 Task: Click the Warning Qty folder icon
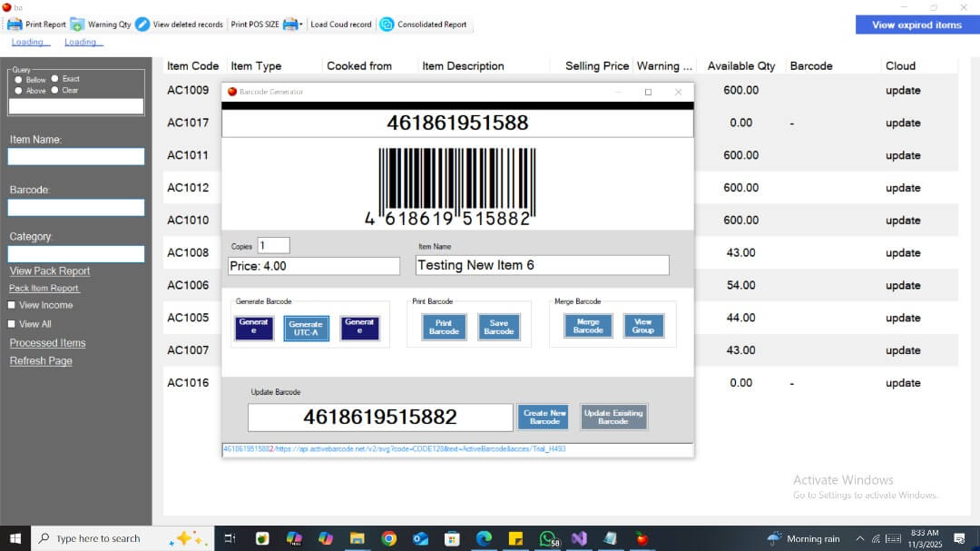click(x=77, y=25)
